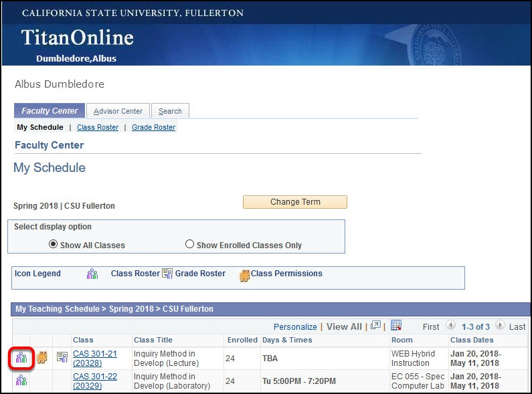This screenshot has height=394, width=532.
Task: Open class roster icon for CAS 301-21
Action: point(21,357)
